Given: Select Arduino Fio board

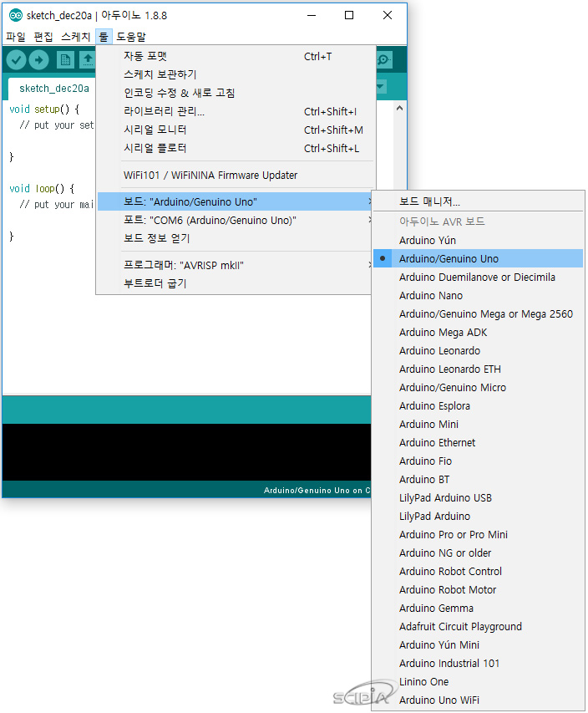Looking at the screenshot, I should [478, 461].
